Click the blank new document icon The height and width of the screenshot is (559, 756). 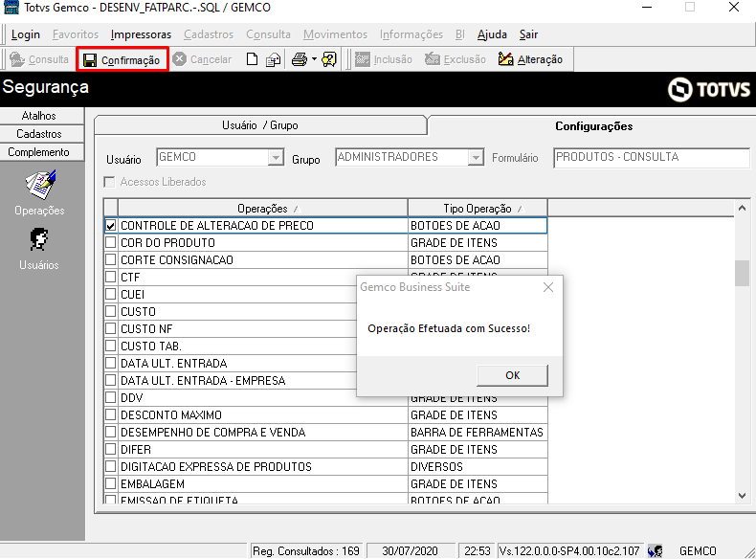tap(252, 59)
